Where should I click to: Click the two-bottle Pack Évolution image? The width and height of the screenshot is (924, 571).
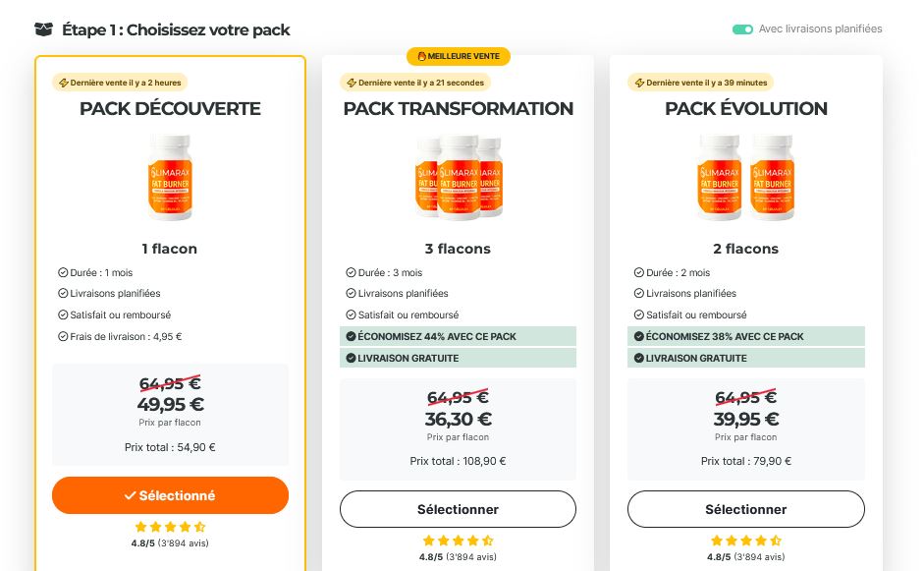coord(746,177)
